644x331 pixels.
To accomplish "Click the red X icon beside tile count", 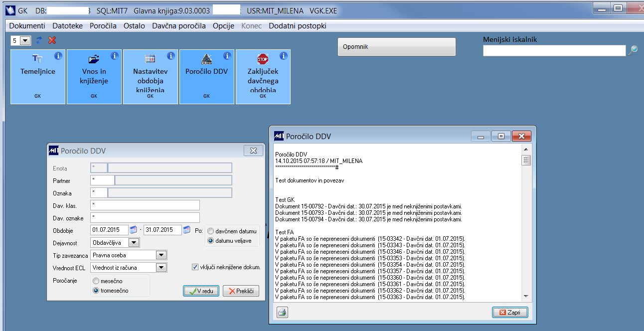I will pyautogui.click(x=52, y=40).
